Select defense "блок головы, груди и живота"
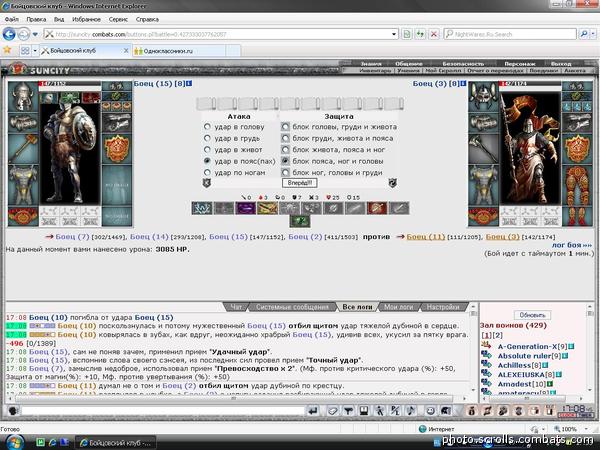This screenshot has width=600, height=450. [285, 126]
